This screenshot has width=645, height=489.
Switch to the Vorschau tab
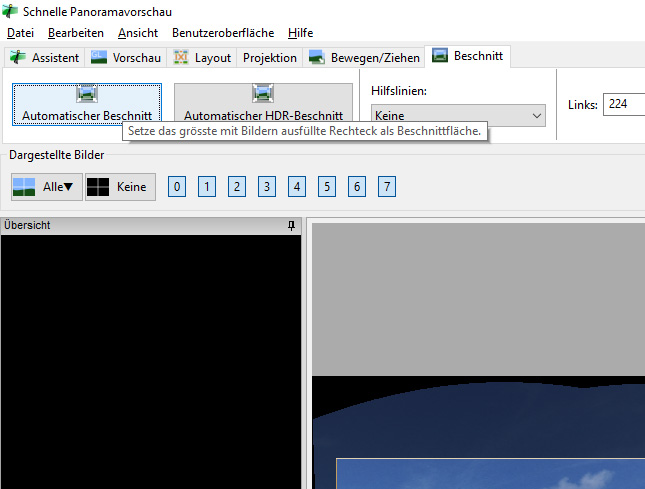click(126, 58)
